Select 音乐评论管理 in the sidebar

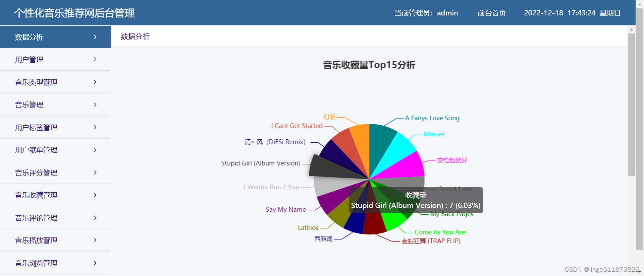[55, 218]
